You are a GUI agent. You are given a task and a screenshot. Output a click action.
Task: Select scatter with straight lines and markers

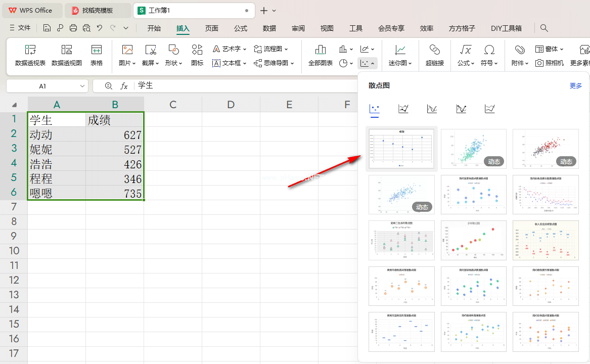pyautogui.click(x=403, y=109)
